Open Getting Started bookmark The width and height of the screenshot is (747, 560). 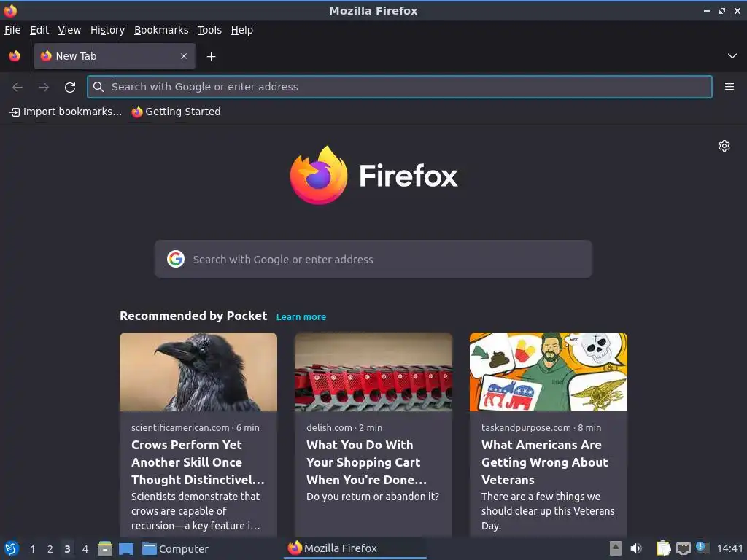pos(177,112)
